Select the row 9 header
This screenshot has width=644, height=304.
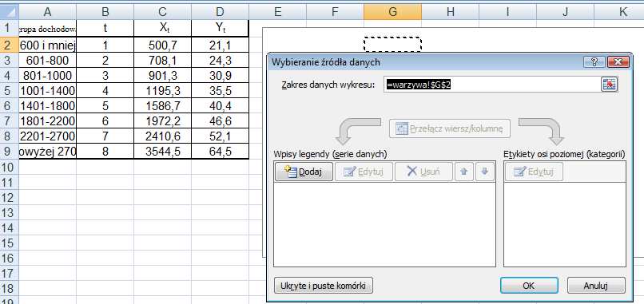pyautogui.click(x=9, y=152)
